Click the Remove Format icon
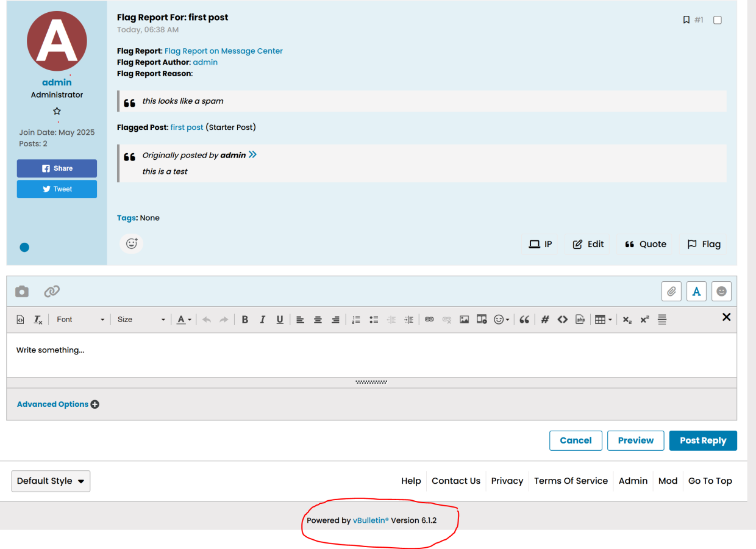The height and width of the screenshot is (549, 756). (x=38, y=320)
